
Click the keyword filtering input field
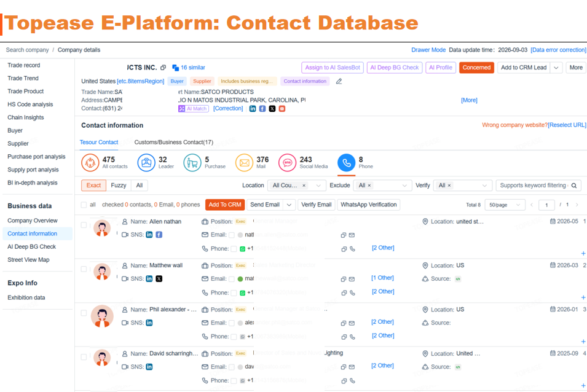click(x=534, y=186)
